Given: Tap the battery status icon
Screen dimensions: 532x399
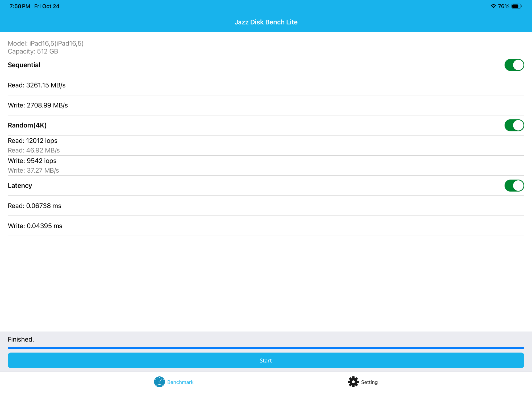Looking at the screenshot, I should pyautogui.click(x=516, y=6).
